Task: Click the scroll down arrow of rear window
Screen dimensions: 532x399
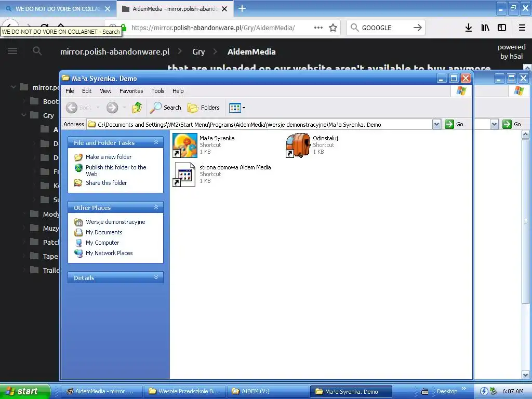Action: (525, 375)
